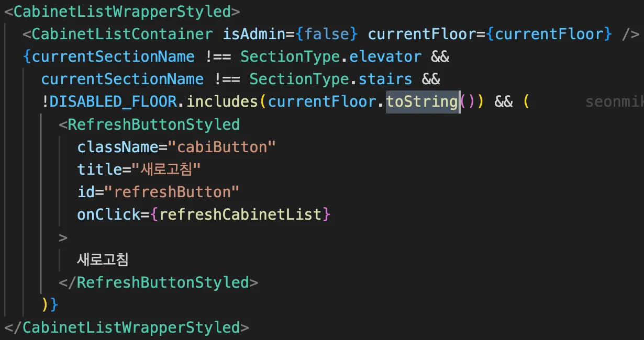Select the CabinetListContainer component name
Screen dimensions: 644x340
[123, 35]
